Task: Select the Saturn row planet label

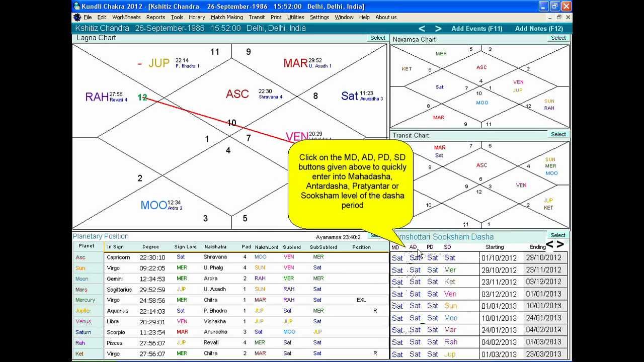Action: tap(84, 332)
